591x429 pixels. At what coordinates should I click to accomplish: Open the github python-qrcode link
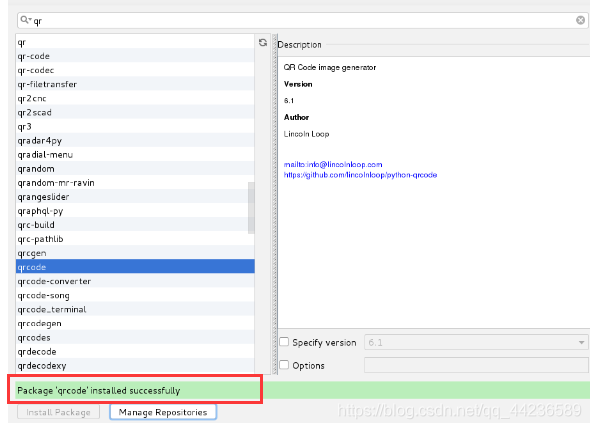tap(360, 175)
